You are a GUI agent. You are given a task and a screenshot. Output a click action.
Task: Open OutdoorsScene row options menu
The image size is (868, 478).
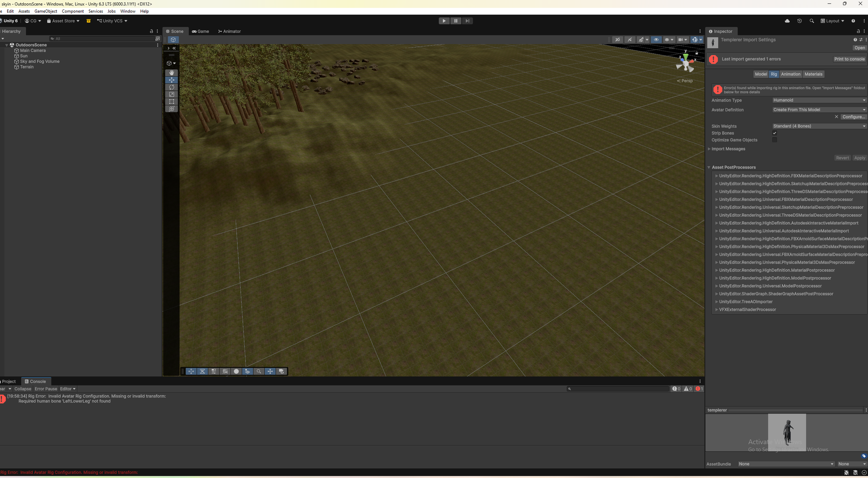tap(158, 45)
